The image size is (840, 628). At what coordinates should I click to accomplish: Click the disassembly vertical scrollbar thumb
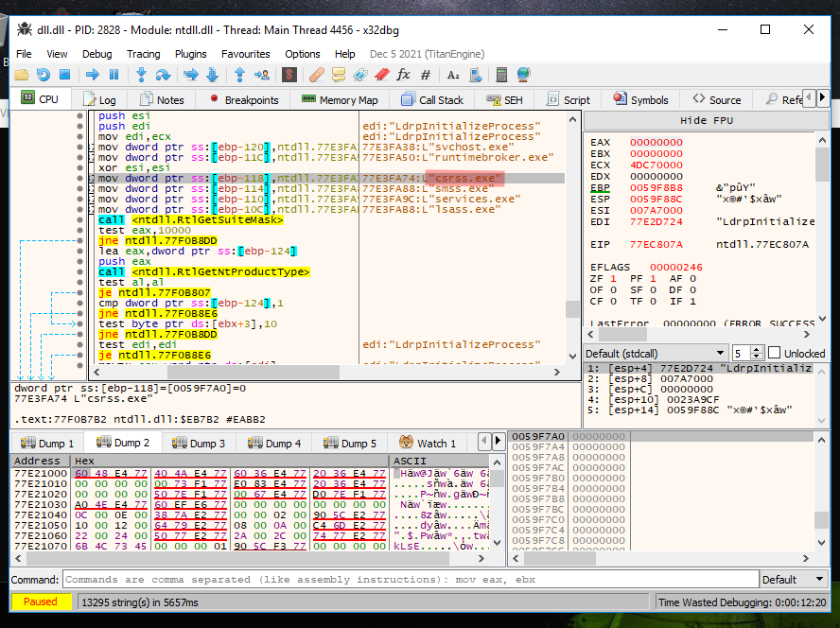coord(572,308)
